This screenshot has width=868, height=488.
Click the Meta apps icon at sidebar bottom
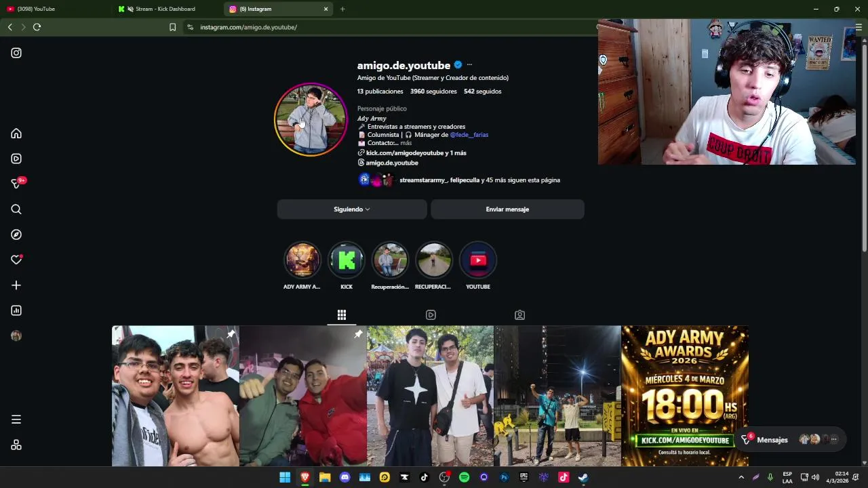pos(16,445)
